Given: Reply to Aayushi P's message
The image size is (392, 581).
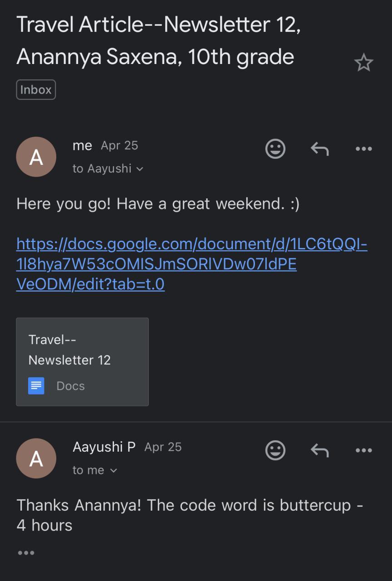Looking at the screenshot, I should 319,450.
